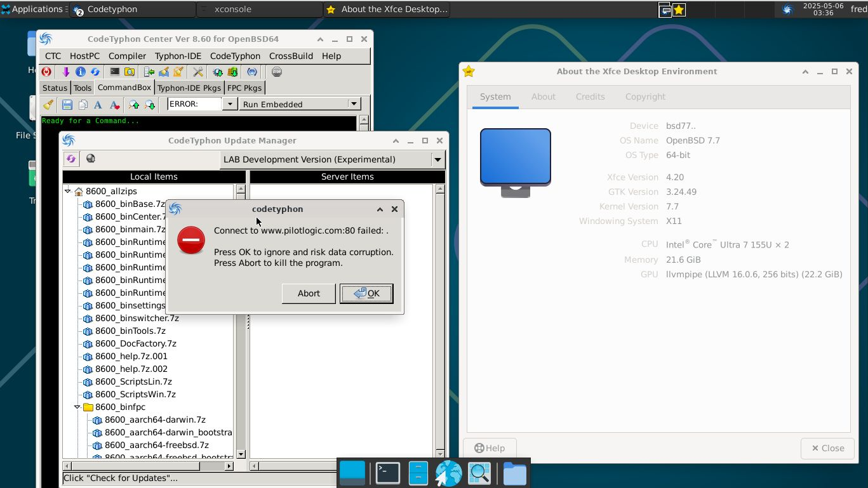Click the package with green download arrow icon
868x488 pixels.
click(x=232, y=72)
